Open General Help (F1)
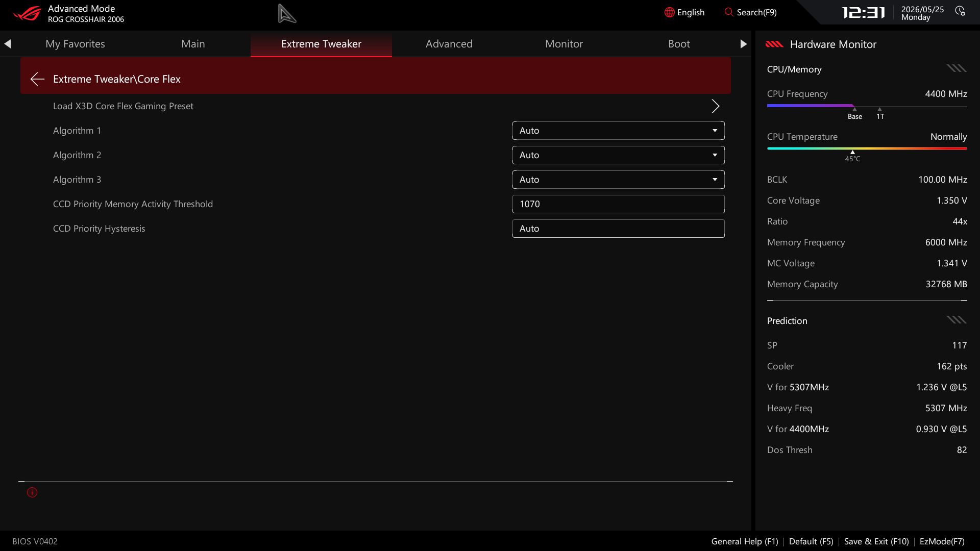Screen dimensions: 980x551 click(745, 541)
